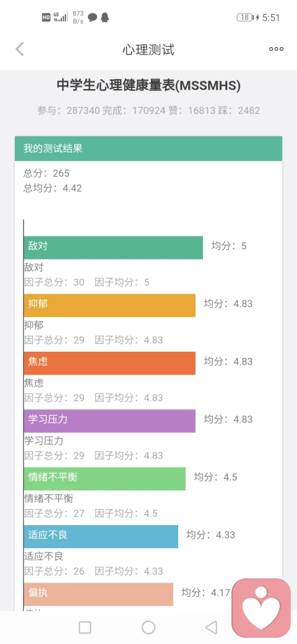The image size is (297, 644).
Task: Tap the 心理测试 page title
Action: click(x=148, y=50)
